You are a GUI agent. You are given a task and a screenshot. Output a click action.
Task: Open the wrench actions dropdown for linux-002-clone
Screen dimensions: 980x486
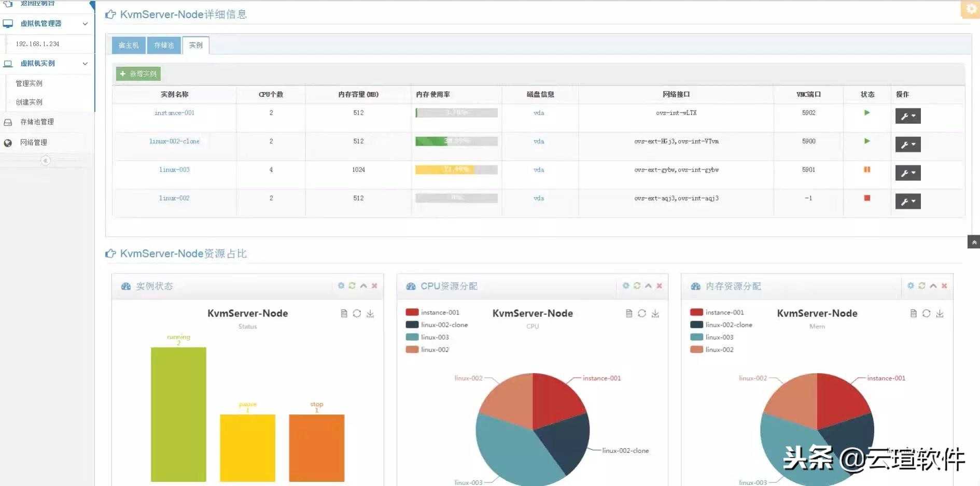(x=908, y=145)
